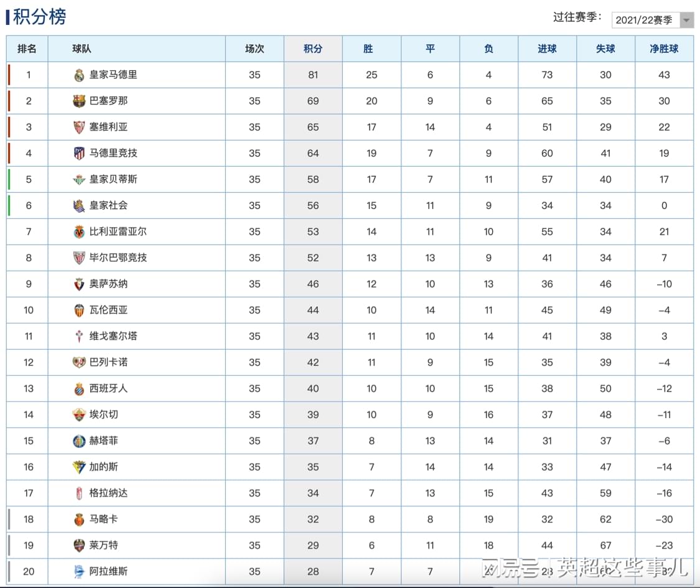
Task: Click the Rayo Vallecano crest icon
Action: click(79, 363)
